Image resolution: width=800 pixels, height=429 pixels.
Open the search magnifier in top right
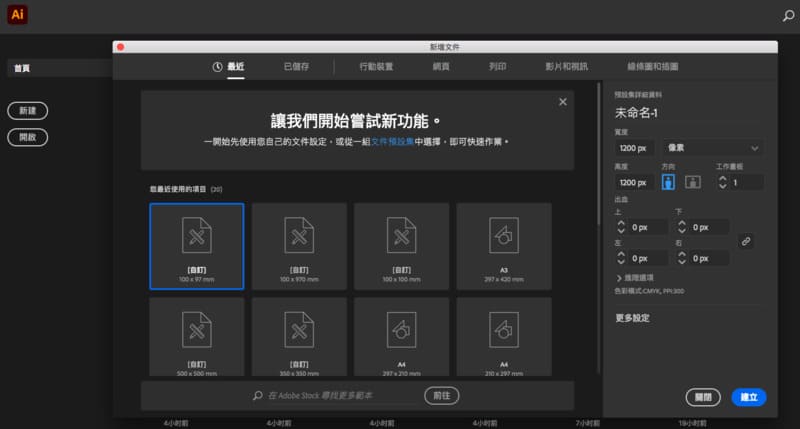click(x=788, y=16)
